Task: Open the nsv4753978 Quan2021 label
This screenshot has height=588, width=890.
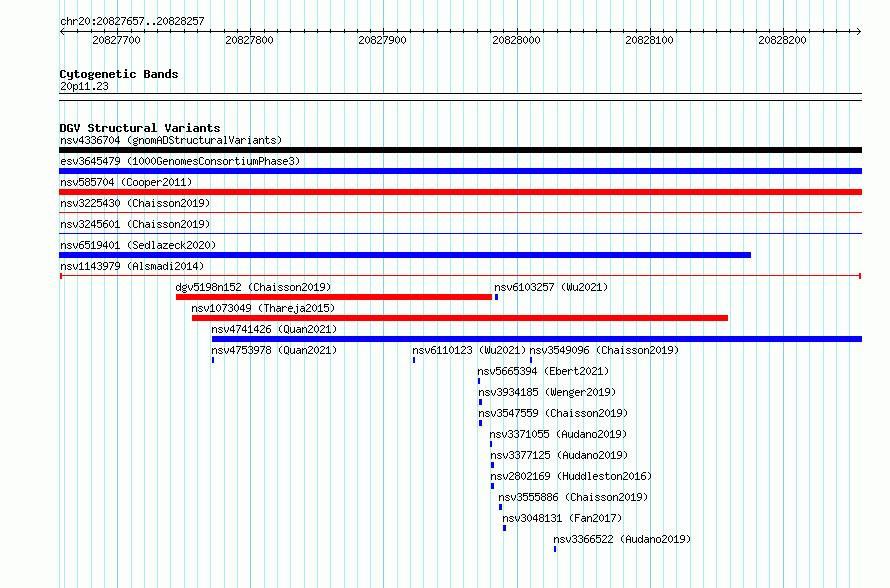Action: tap(274, 350)
